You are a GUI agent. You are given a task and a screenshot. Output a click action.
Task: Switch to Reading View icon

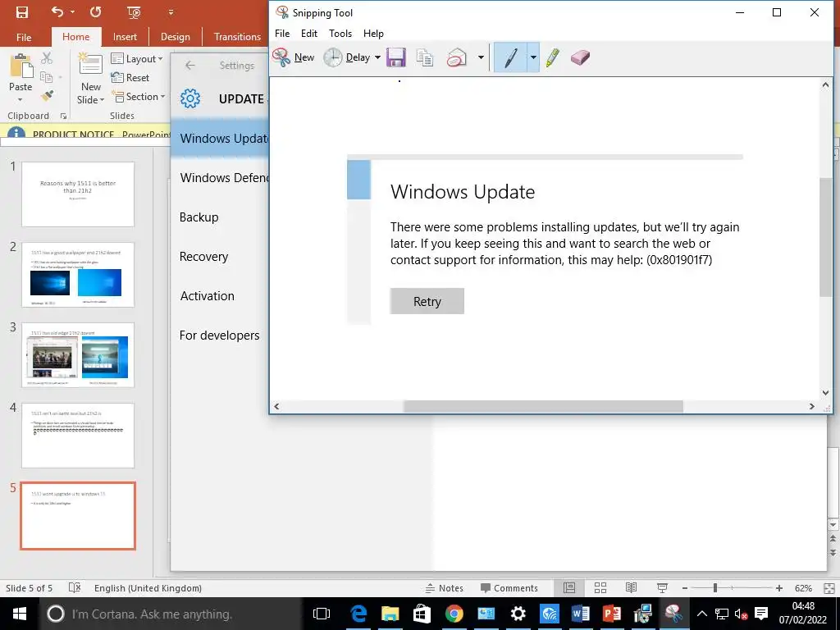point(631,588)
